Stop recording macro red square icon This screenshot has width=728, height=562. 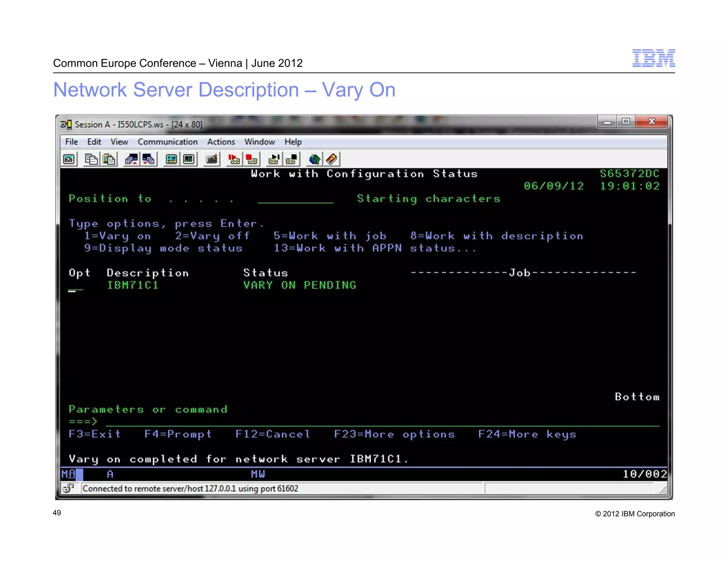tap(252, 159)
